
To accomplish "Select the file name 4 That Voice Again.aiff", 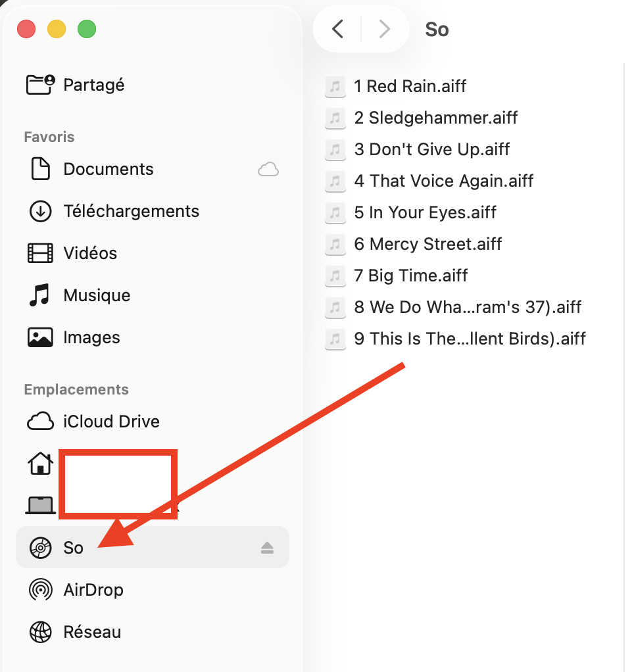I will pos(444,181).
